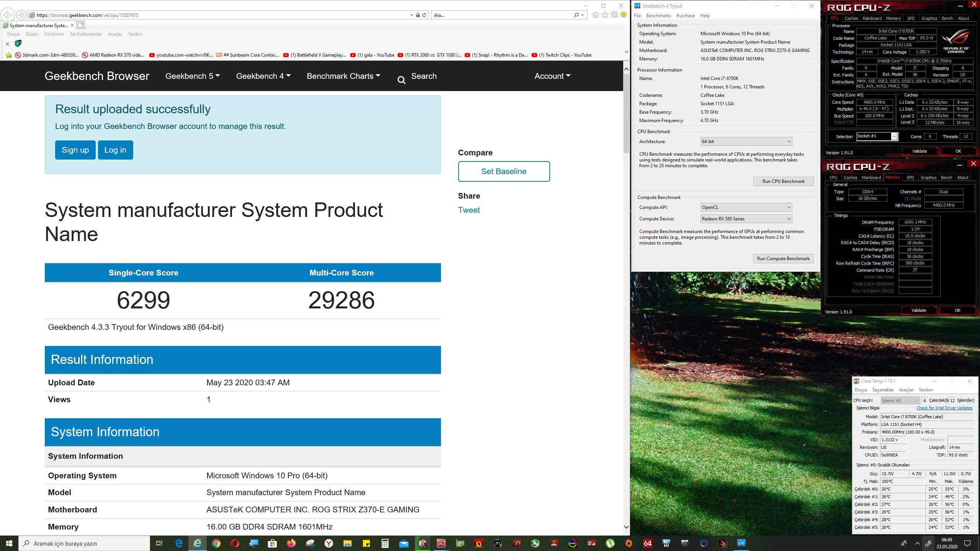Click the Geekbench Browser home link
Viewport: 980px width, 551px height.
pyautogui.click(x=97, y=76)
